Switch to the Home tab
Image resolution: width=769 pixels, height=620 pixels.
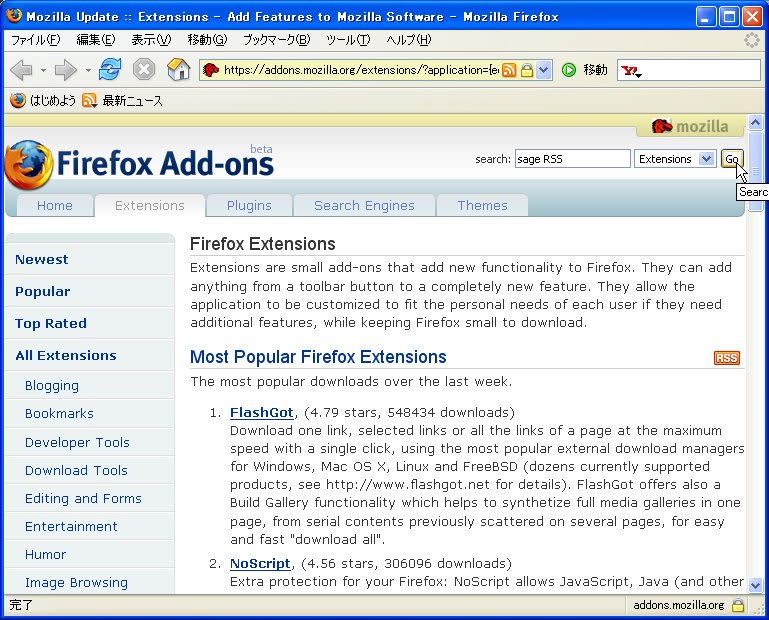pos(55,206)
